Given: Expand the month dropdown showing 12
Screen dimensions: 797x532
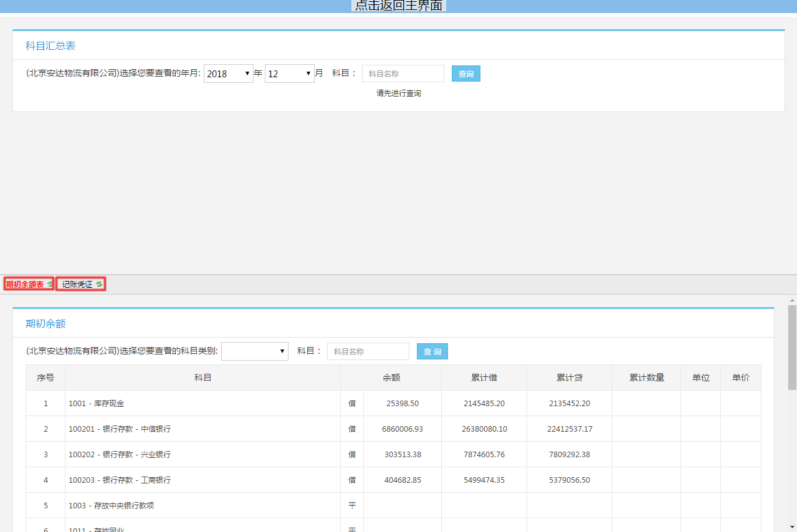Looking at the screenshot, I should pos(289,74).
